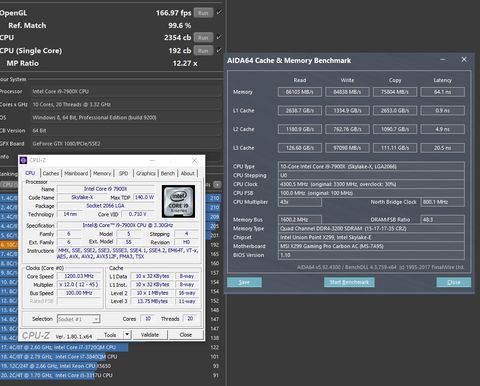Close the CPU-Z window with the X

[x=195, y=160]
